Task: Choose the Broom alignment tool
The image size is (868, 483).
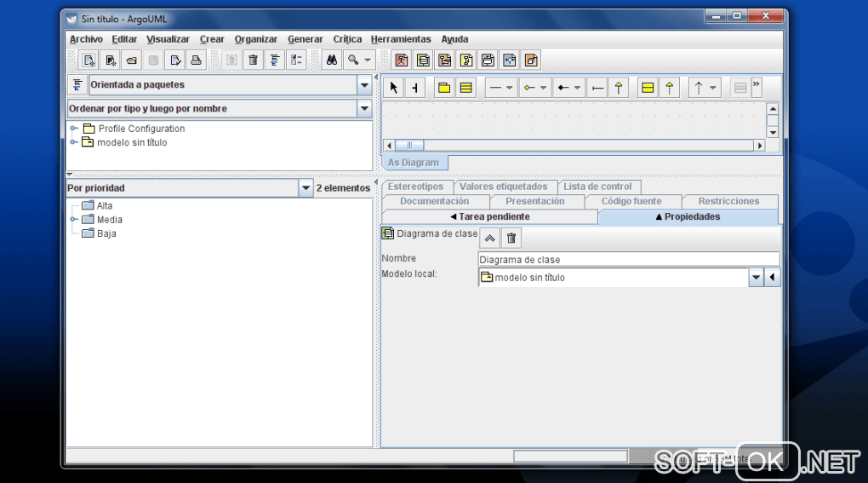Action: pos(415,88)
